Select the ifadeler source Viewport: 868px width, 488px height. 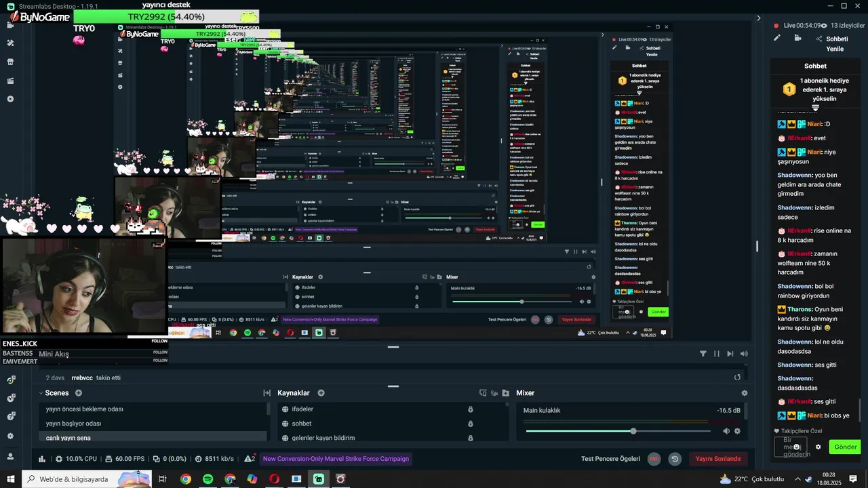pos(302,409)
